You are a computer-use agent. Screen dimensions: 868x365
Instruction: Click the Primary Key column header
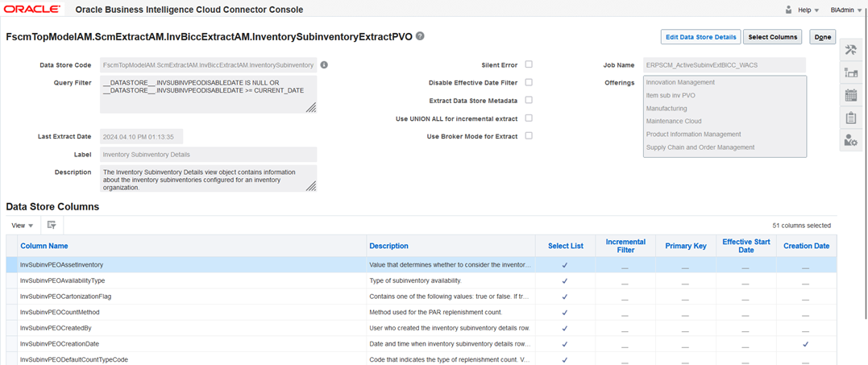(685, 246)
